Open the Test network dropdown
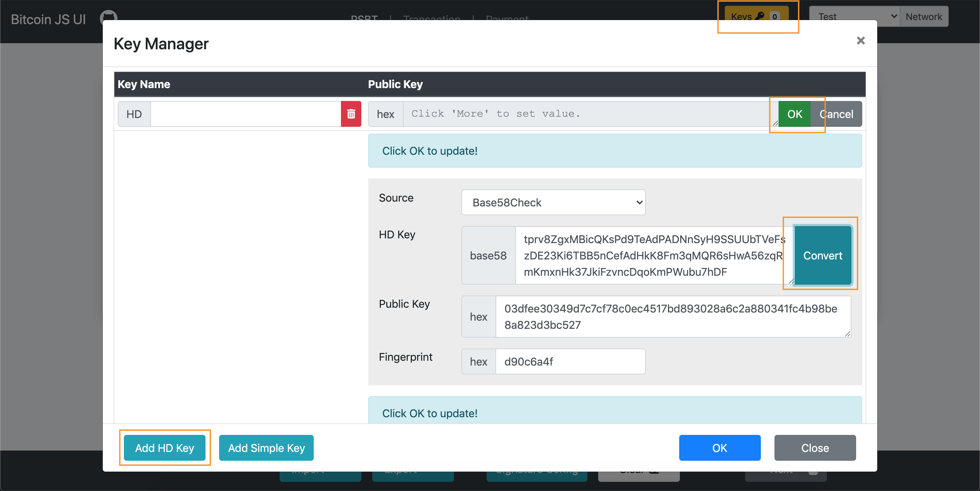This screenshot has height=491, width=980. coord(854,17)
